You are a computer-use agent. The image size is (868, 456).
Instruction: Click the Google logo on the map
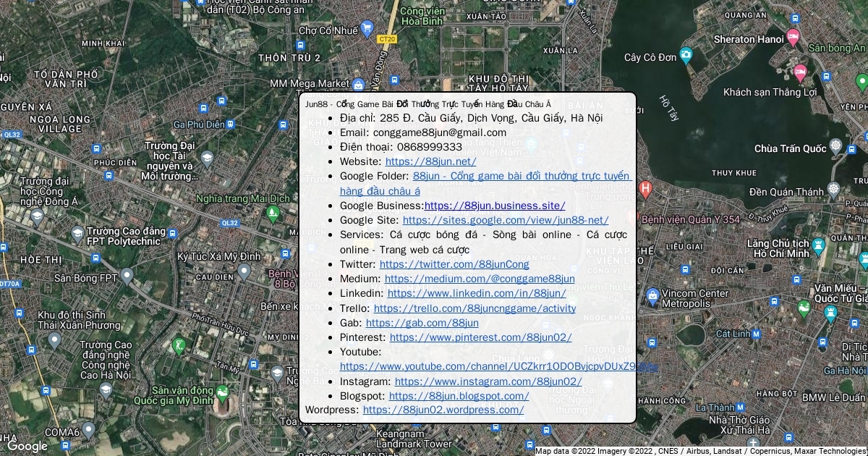[x=27, y=446]
